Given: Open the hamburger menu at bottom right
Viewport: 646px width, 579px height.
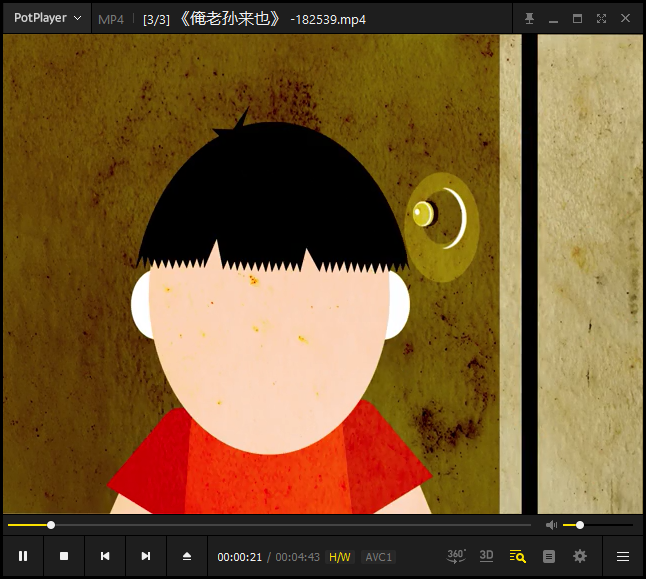Looking at the screenshot, I should pyautogui.click(x=623, y=556).
